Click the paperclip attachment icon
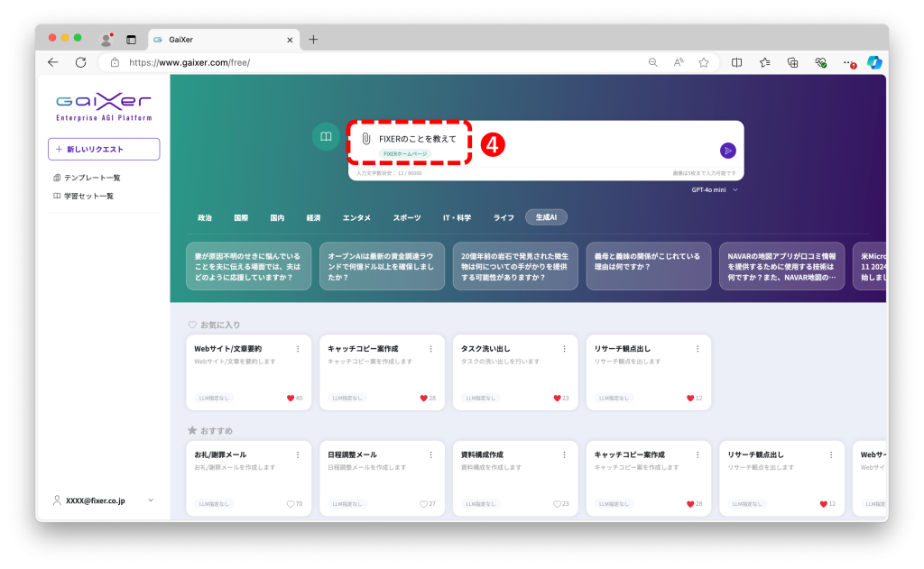Viewport: 924px width, 569px height. tap(365, 139)
